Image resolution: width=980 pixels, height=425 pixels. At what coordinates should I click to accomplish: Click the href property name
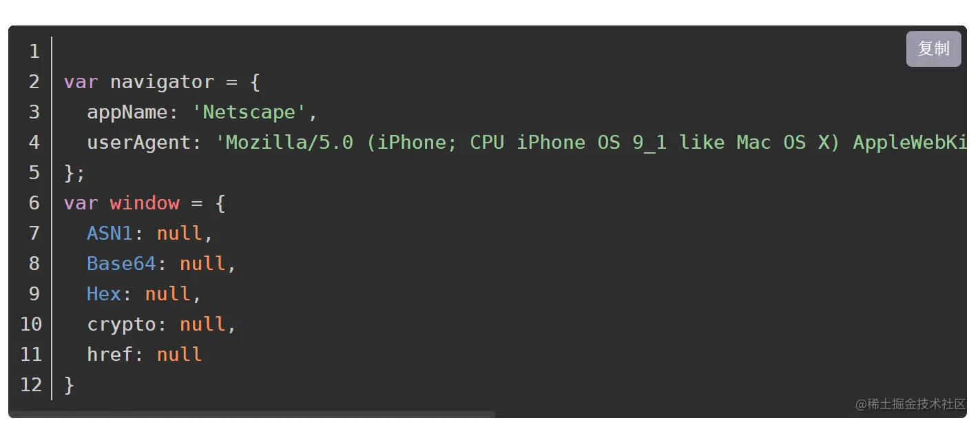pos(110,355)
